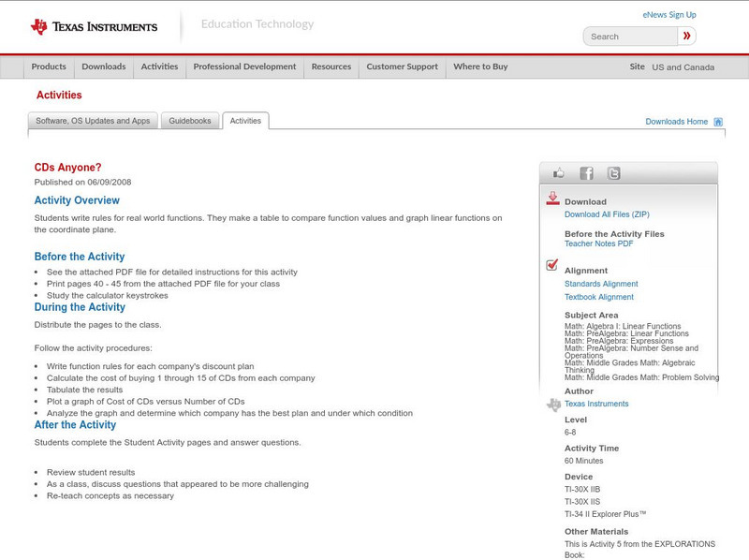Image resolution: width=749 pixels, height=560 pixels.
Task: Click the red checkmark Alignment icon
Action: (x=552, y=266)
